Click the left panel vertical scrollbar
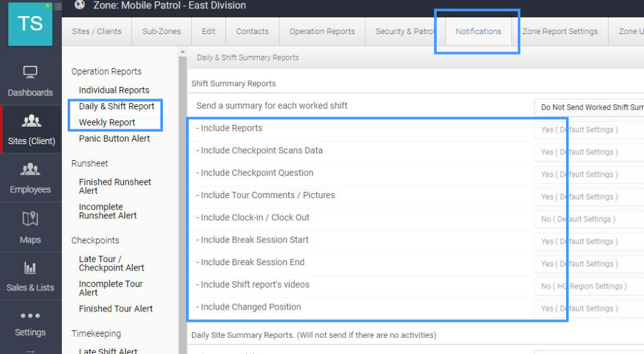 183,205
